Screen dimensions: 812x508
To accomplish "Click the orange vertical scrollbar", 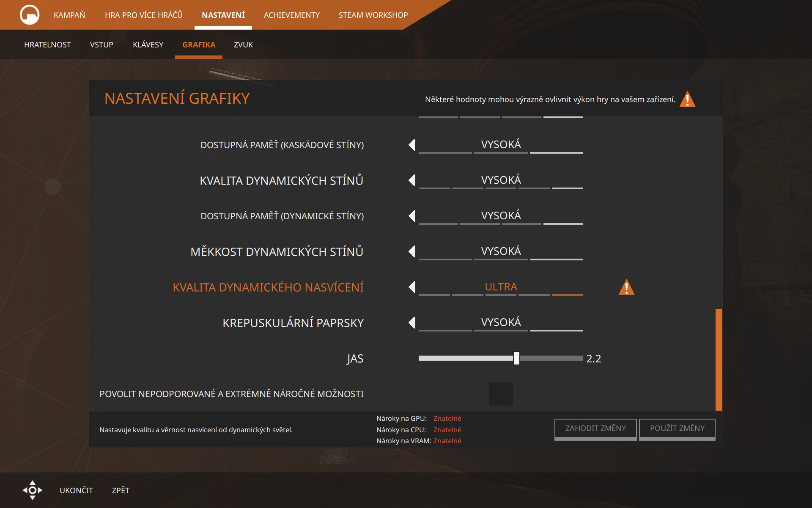I will click(x=718, y=360).
